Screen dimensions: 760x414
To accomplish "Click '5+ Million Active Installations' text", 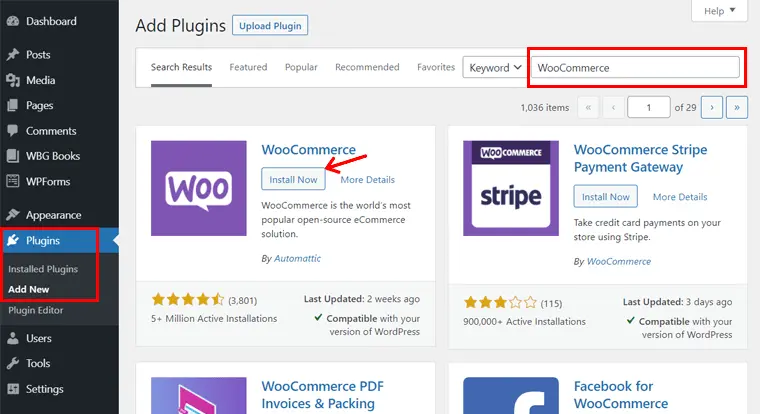I will [x=214, y=318].
